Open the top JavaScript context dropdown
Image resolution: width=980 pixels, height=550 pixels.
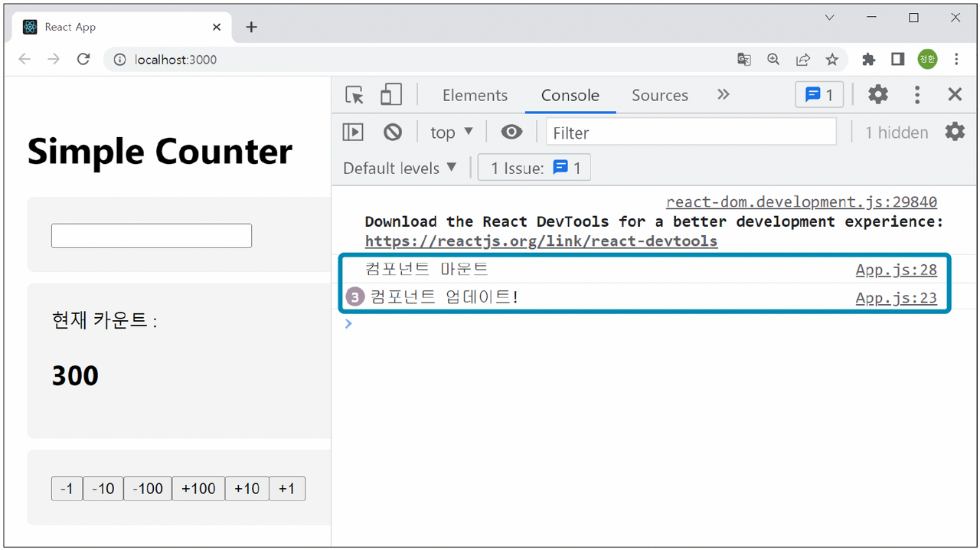[x=452, y=132]
